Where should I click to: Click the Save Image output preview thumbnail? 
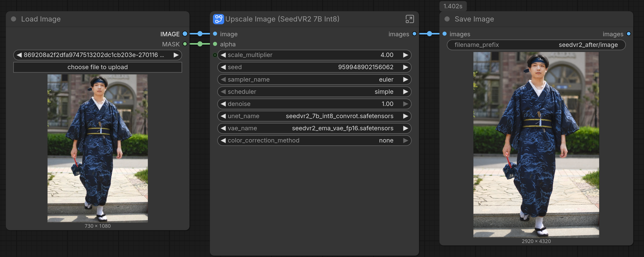click(x=536, y=145)
